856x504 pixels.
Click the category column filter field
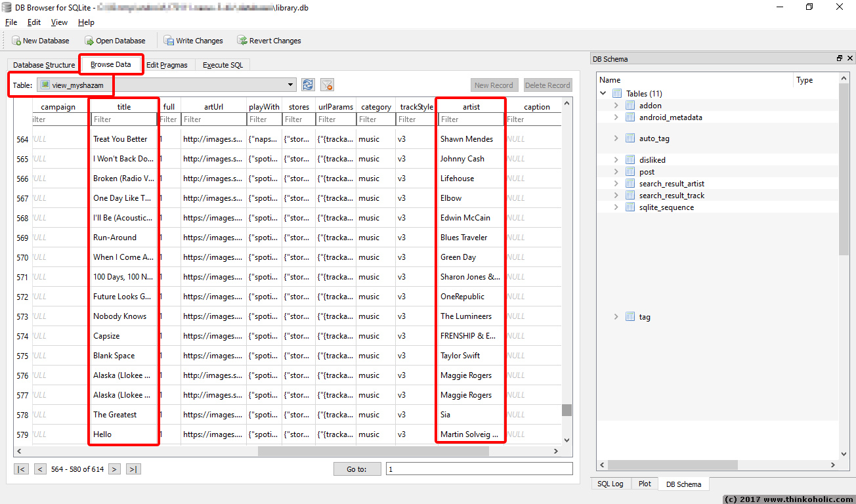coord(376,119)
